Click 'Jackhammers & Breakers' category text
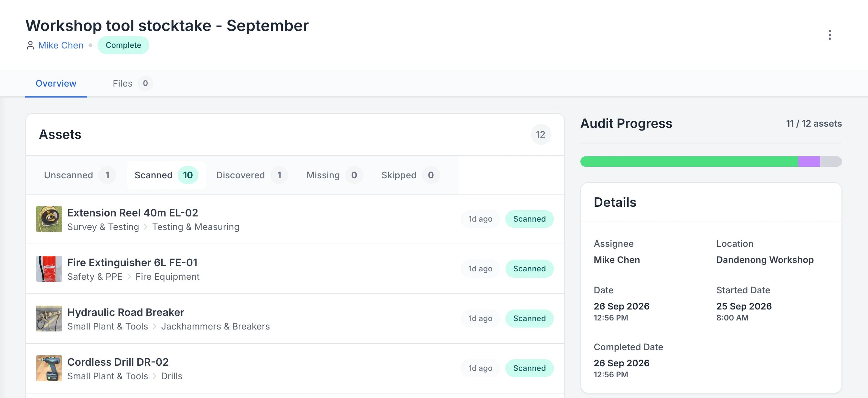Screen dimensions: 868x398 (x=215, y=327)
